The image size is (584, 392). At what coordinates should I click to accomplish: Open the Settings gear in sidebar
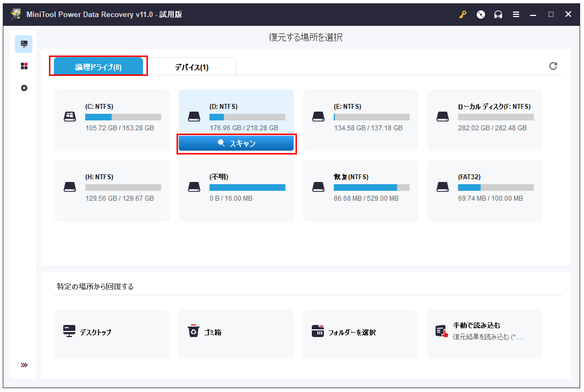coord(24,87)
